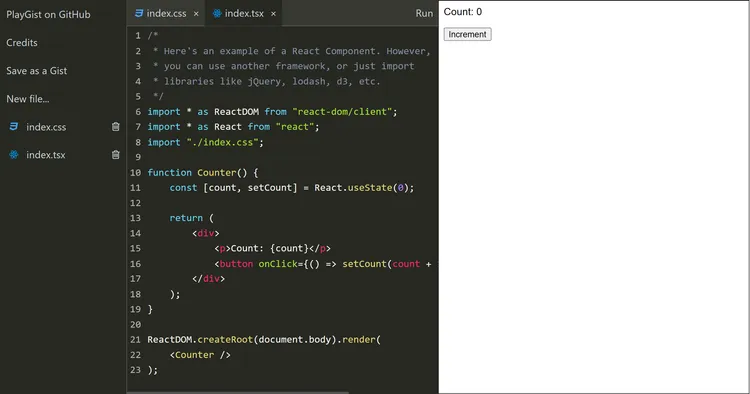Click the horizontal scrollbar under the editor
Image resolution: width=750 pixels, height=394 pixels.
[x=238, y=393]
